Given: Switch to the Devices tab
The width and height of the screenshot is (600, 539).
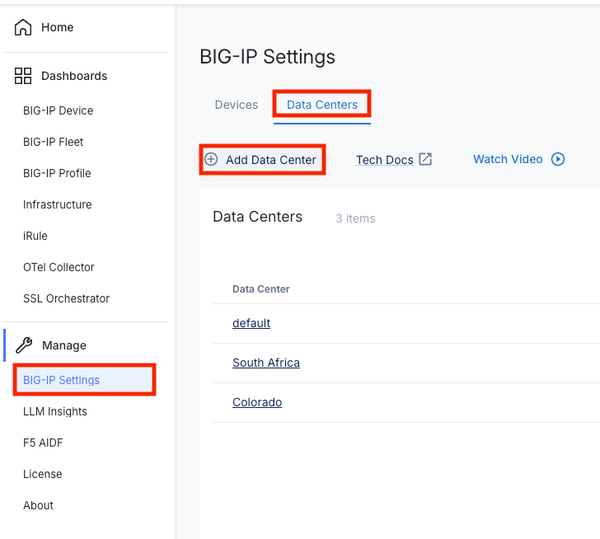Looking at the screenshot, I should [x=236, y=105].
